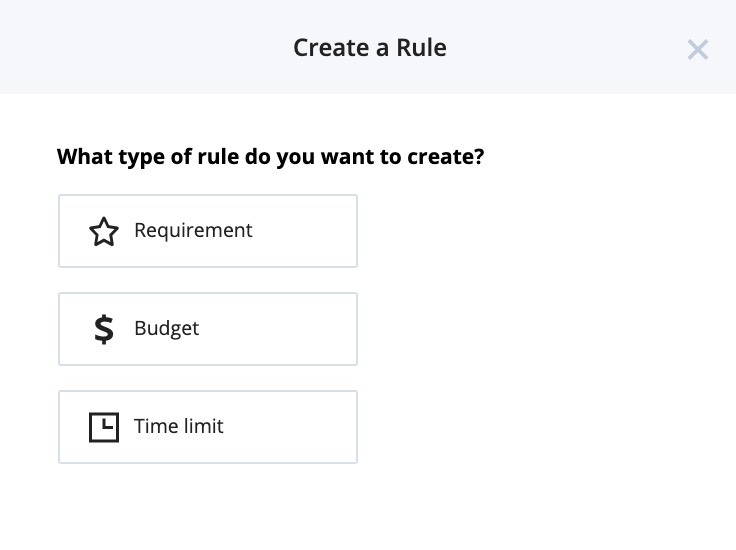Click the 'What type of rule' heading
The width and height of the screenshot is (736, 550).
270,157
